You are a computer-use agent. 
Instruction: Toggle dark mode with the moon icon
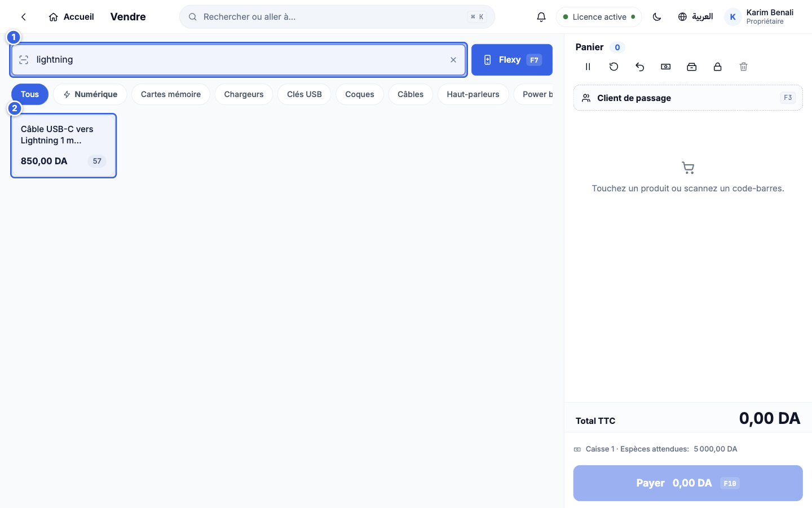click(x=657, y=17)
